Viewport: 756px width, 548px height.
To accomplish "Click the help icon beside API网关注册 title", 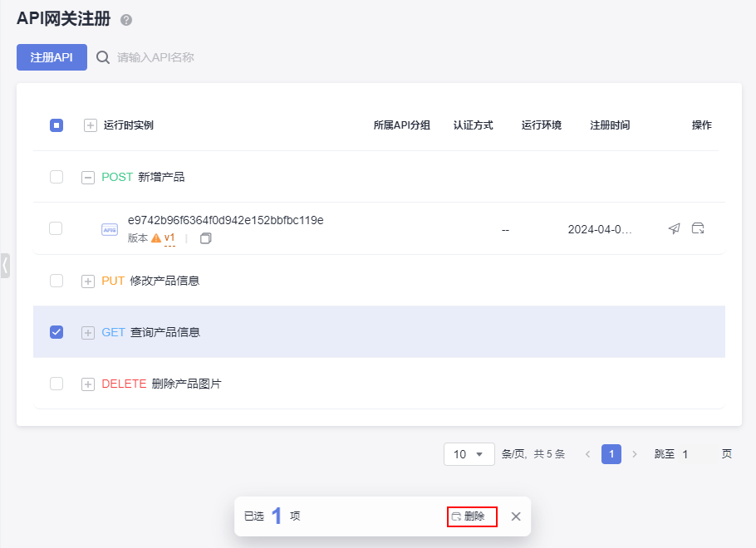I will coord(126,20).
